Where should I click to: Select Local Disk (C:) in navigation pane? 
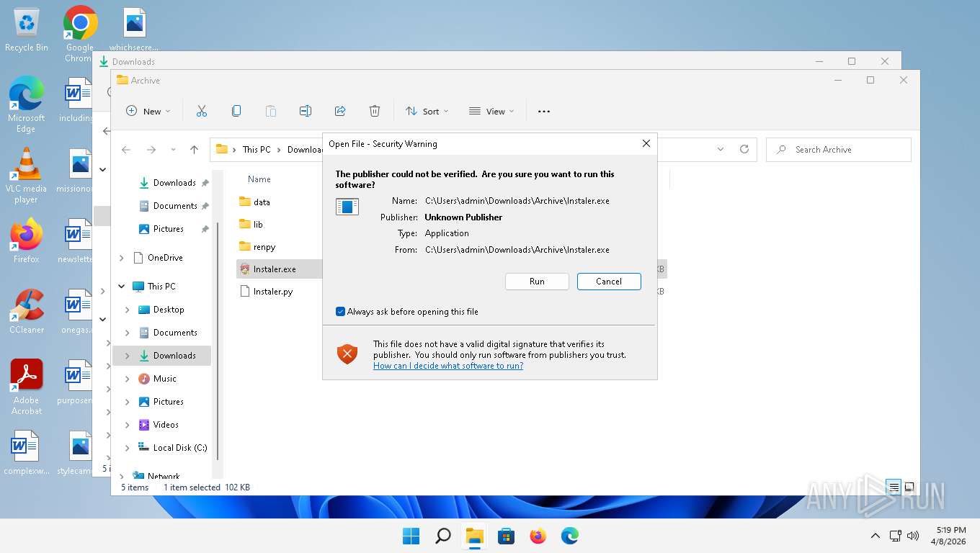180,448
